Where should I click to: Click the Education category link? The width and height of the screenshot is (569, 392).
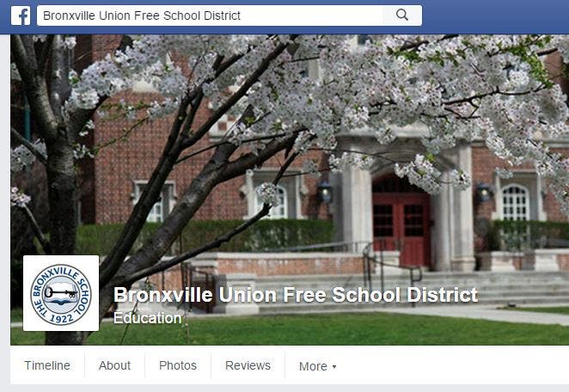147,318
